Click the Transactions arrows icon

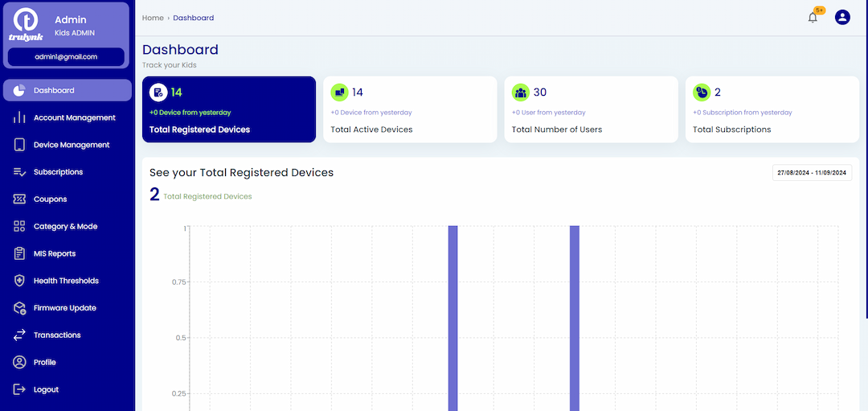19,335
